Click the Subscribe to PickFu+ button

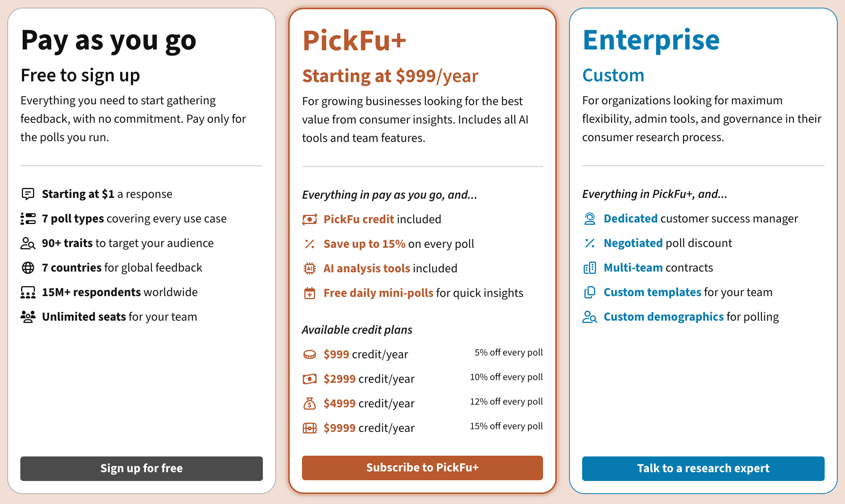(422, 468)
